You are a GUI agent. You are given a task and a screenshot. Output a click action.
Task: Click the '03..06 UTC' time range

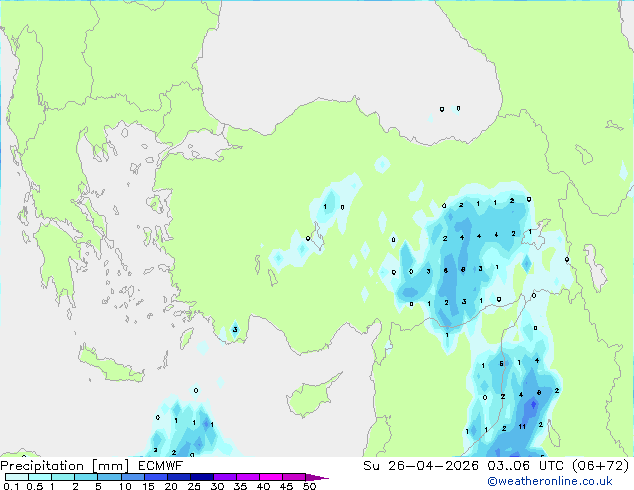click(525, 466)
